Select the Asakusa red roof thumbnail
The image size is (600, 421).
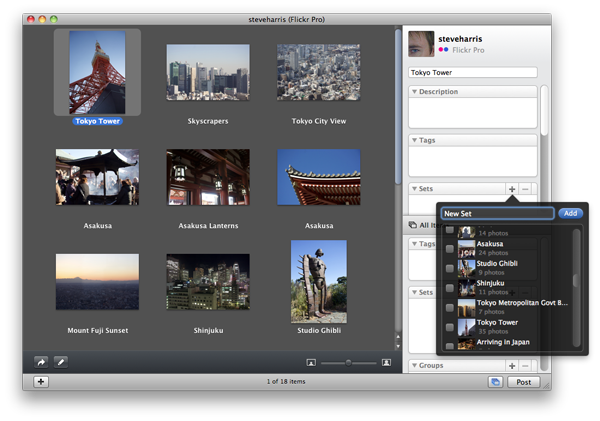[318, 177]
